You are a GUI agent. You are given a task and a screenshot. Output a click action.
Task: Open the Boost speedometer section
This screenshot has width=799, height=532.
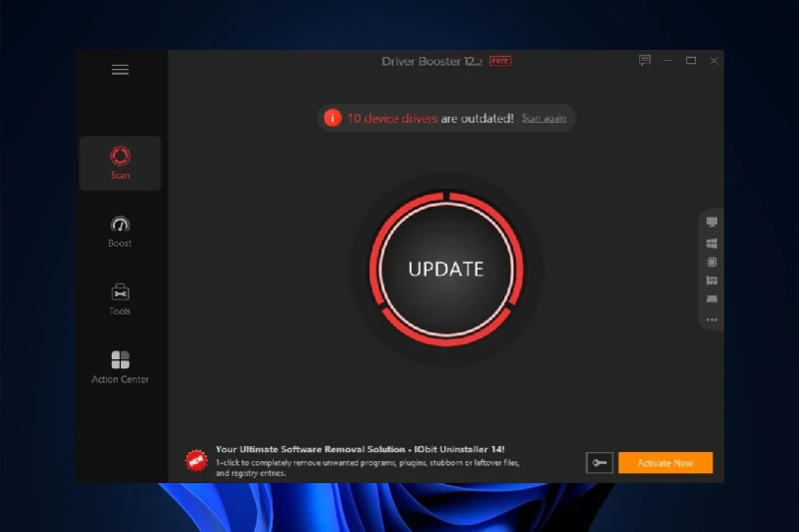point(120,231)
